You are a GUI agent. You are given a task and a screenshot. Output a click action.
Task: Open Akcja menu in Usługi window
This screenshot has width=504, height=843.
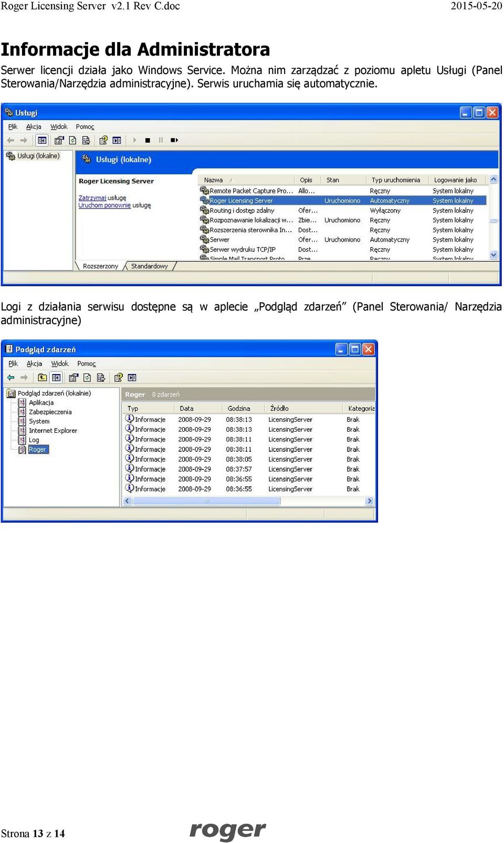coord(34,127)
